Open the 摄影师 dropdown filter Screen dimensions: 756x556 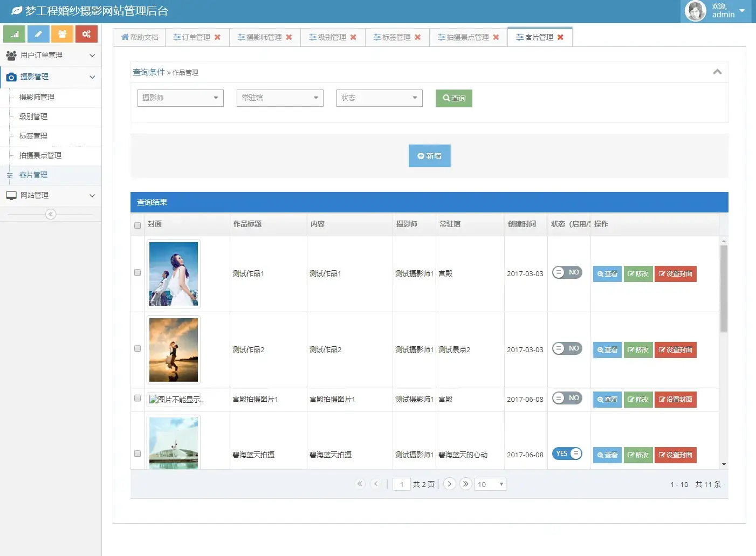pos(180,98)
